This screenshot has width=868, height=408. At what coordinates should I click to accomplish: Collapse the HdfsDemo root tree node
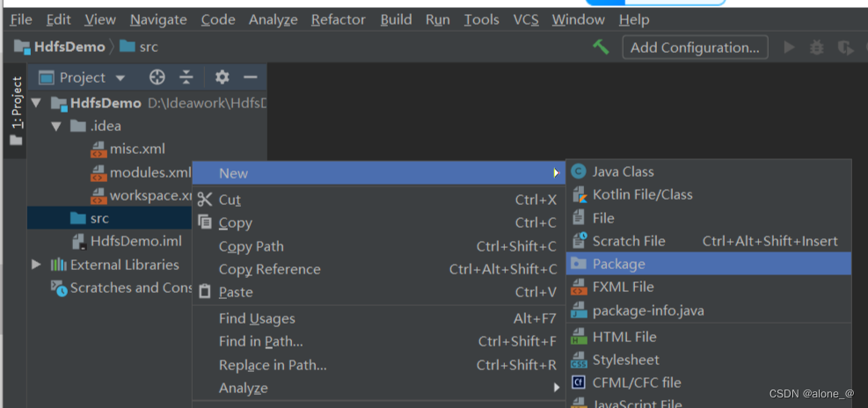click(37, 103)
